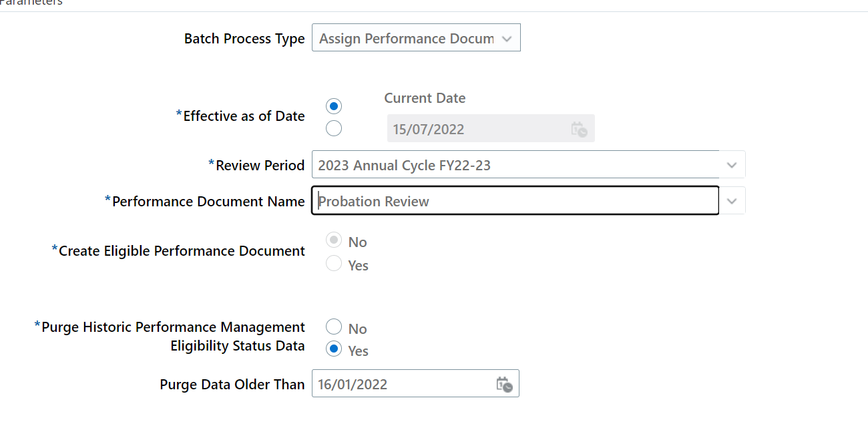
Task: Select the second Effective as of Date radio option
Action: tap(333, 128)
